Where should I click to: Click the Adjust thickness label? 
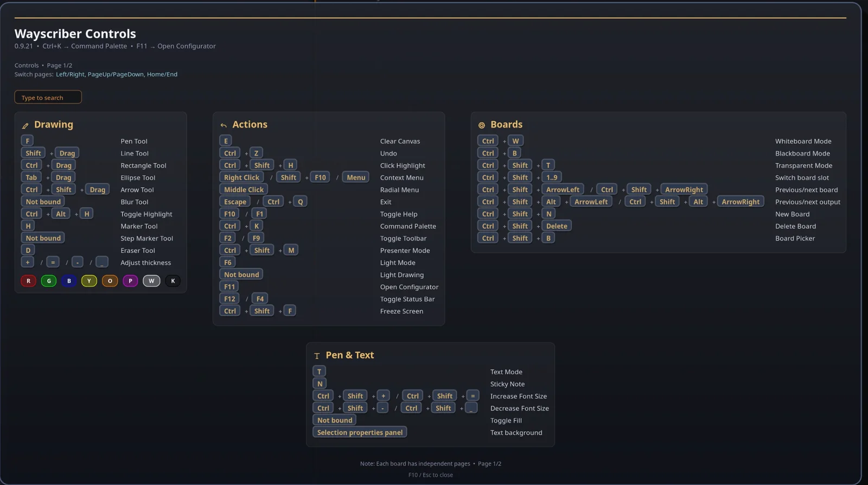click(145, 263)
